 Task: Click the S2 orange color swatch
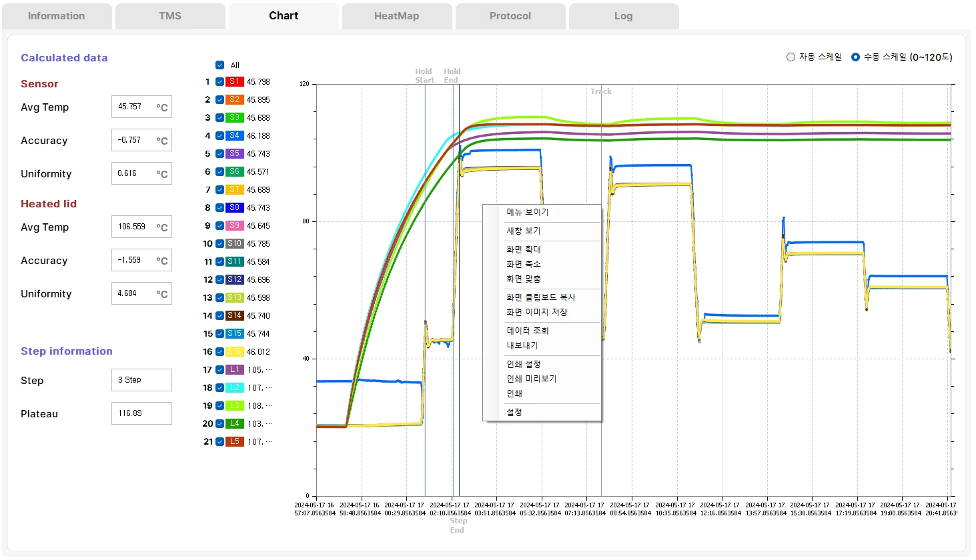(235, 100)
